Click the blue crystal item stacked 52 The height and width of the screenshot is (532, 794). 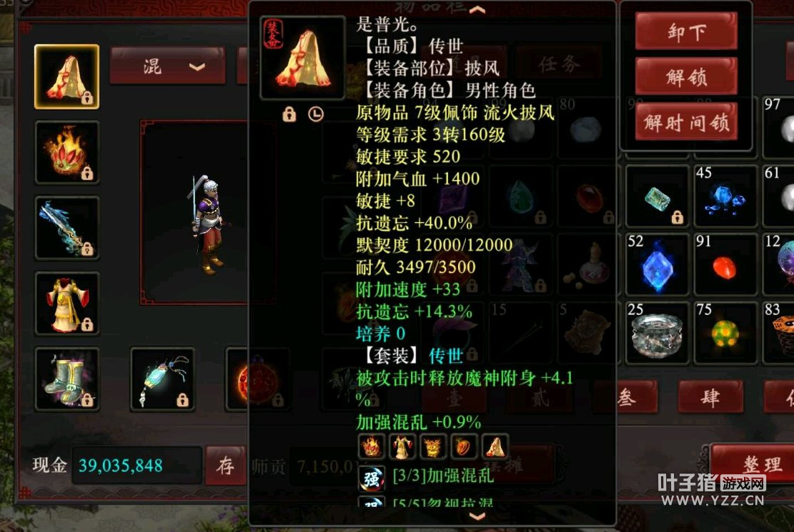pyautogui.click(x=657, y=265)
